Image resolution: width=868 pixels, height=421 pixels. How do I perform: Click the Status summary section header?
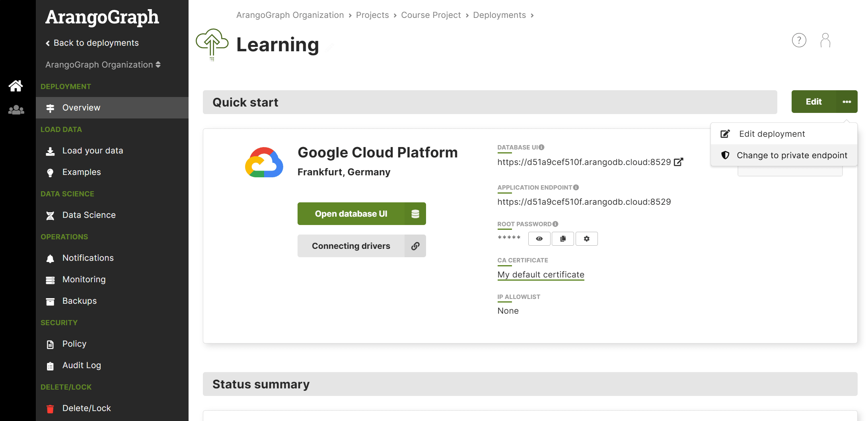(530, 384)
